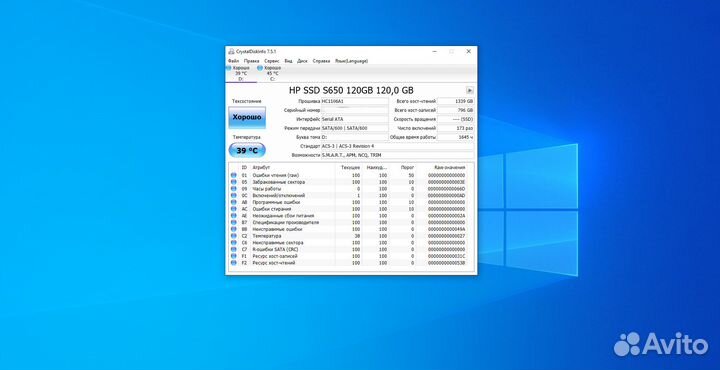Click status icon for Неисправимые ошибки row
This screenshot has width=720, height=370.
[233, 229]
